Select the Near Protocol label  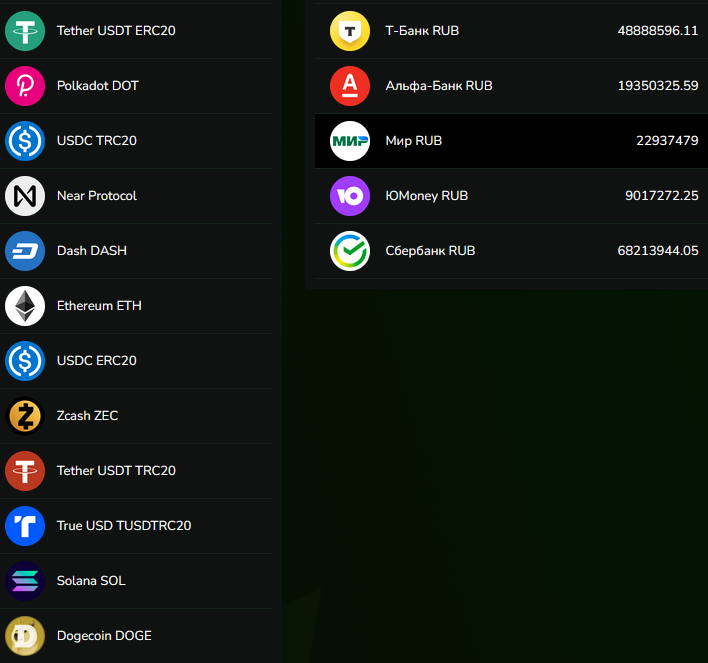(97, 196)
